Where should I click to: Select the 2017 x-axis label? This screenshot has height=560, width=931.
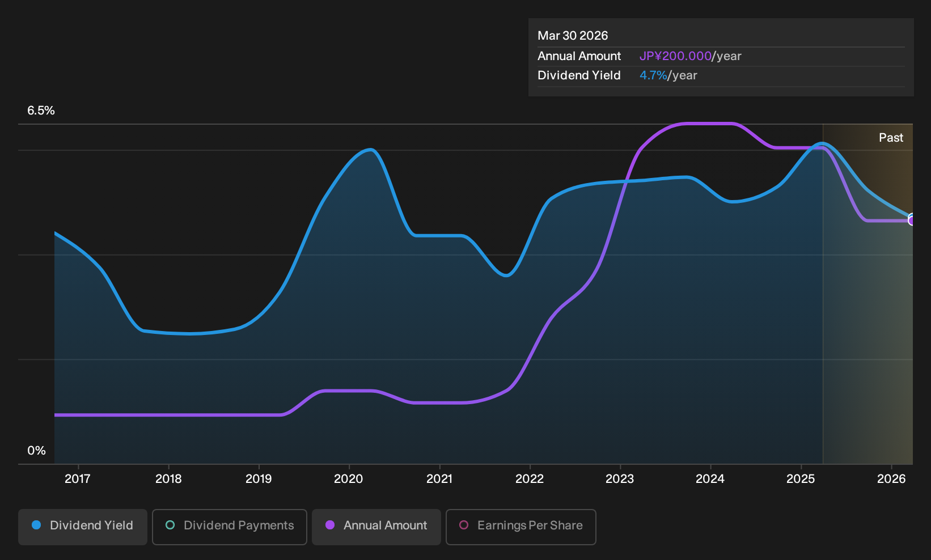click(78, 479)
